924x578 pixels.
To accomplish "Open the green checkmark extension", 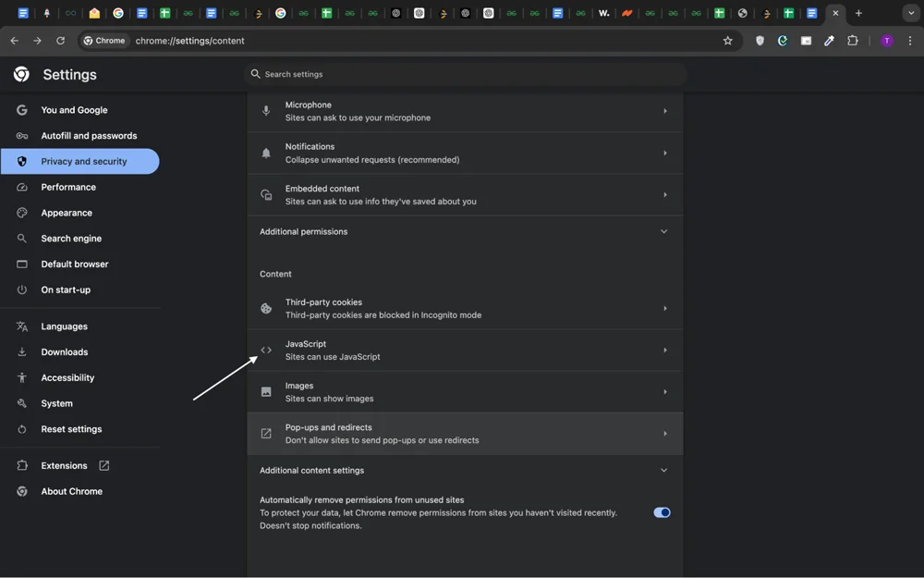I will (x=783, y=41).
